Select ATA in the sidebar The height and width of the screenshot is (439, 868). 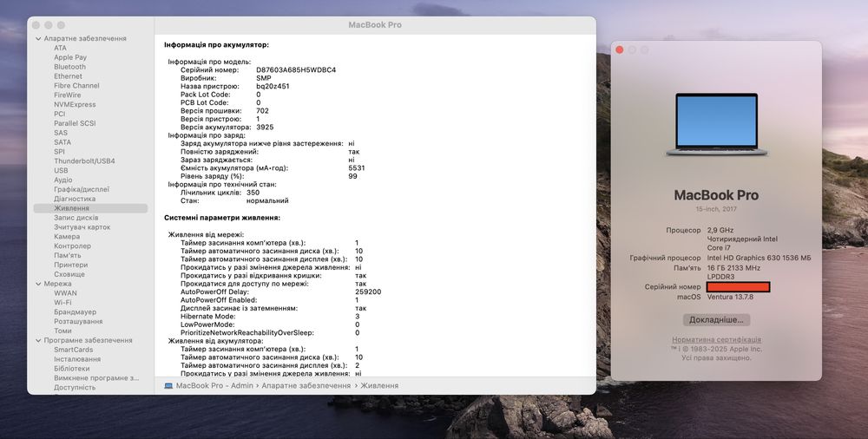point(60,49)
